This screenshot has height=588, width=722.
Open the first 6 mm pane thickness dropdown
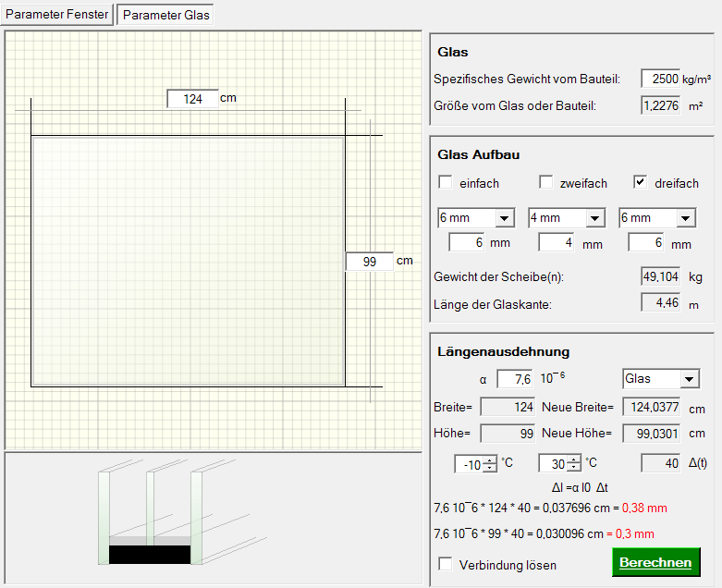(505, 218)
